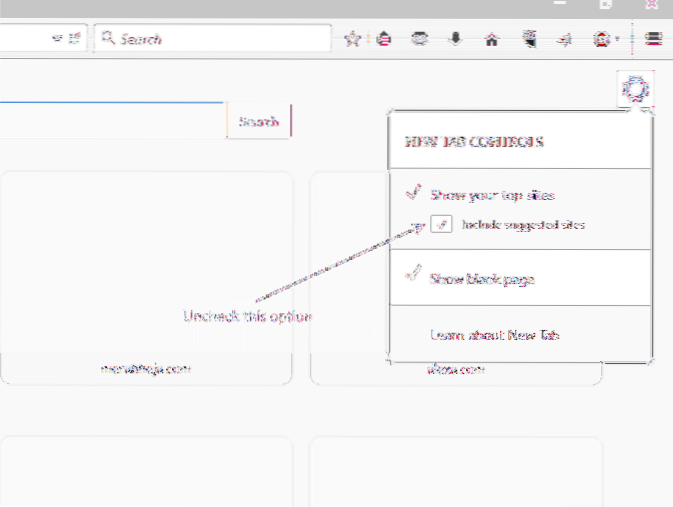Click the paper plane send icon
The image size is (673, 507).
(563, 39)
